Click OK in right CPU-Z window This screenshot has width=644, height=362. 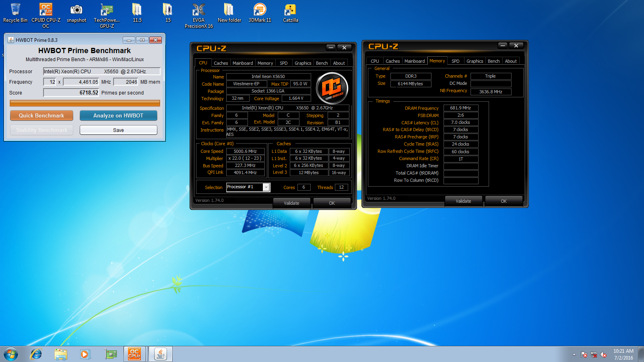(x=504, y=201)
